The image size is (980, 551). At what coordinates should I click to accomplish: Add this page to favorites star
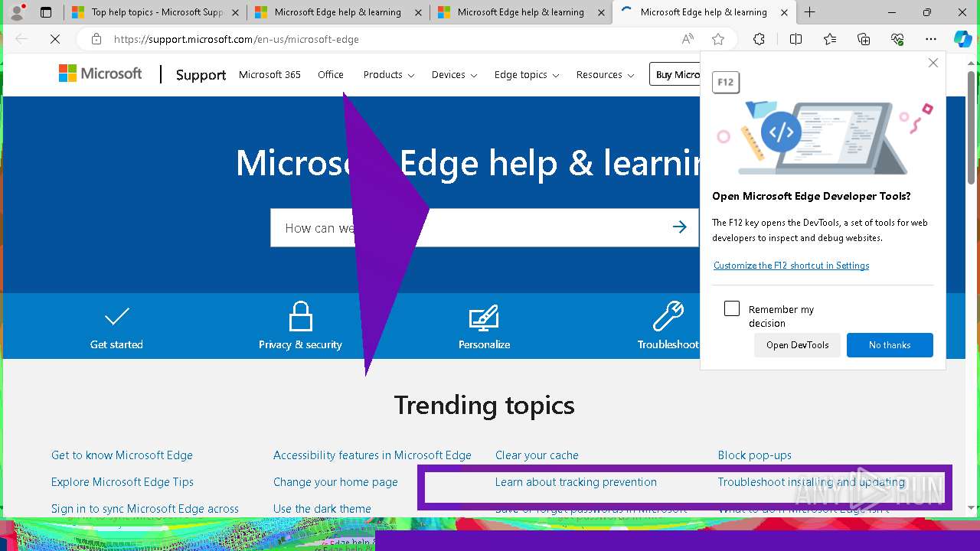(x=717, y=39)
